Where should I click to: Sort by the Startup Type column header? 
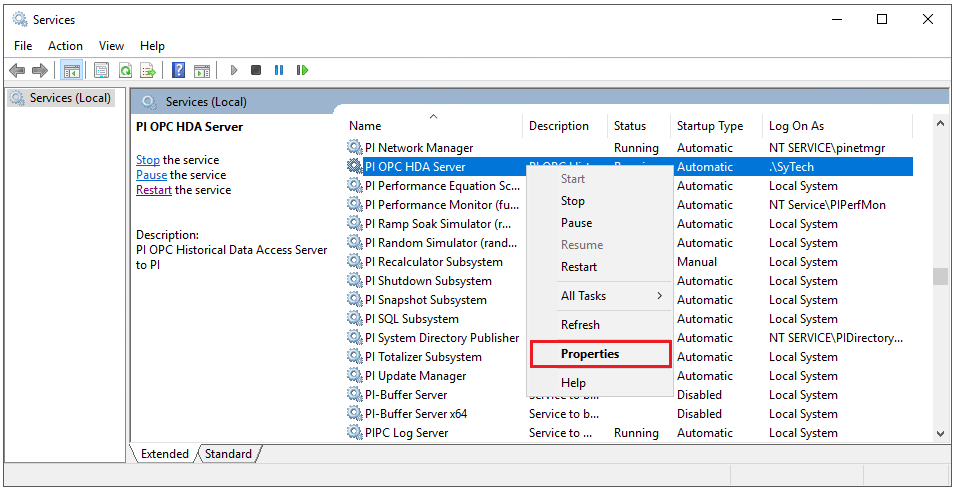[716, 125]
